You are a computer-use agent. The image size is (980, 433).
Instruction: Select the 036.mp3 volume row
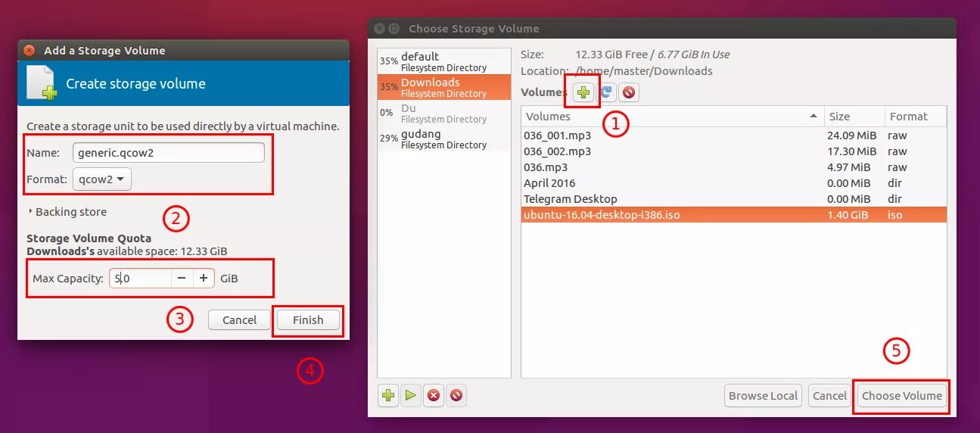tap(733, 167)
